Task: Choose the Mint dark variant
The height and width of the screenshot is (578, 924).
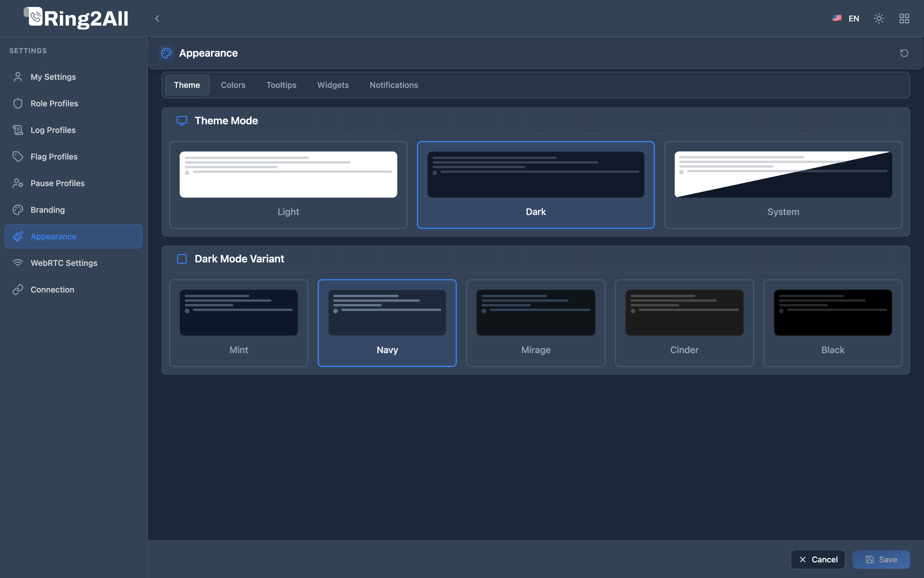Action: (x=239, y=323)
